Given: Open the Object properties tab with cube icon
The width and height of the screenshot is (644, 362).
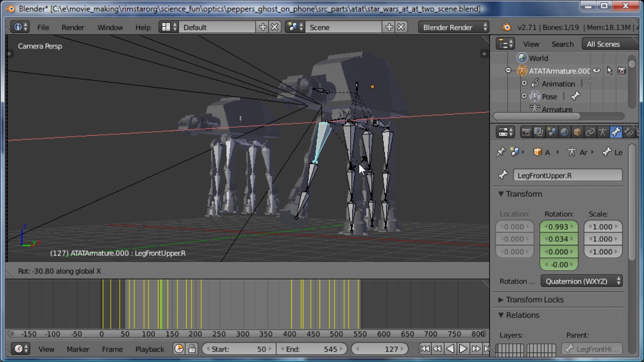Looking at the screenshot, I should pyautogui.click(x=576, y=132).
